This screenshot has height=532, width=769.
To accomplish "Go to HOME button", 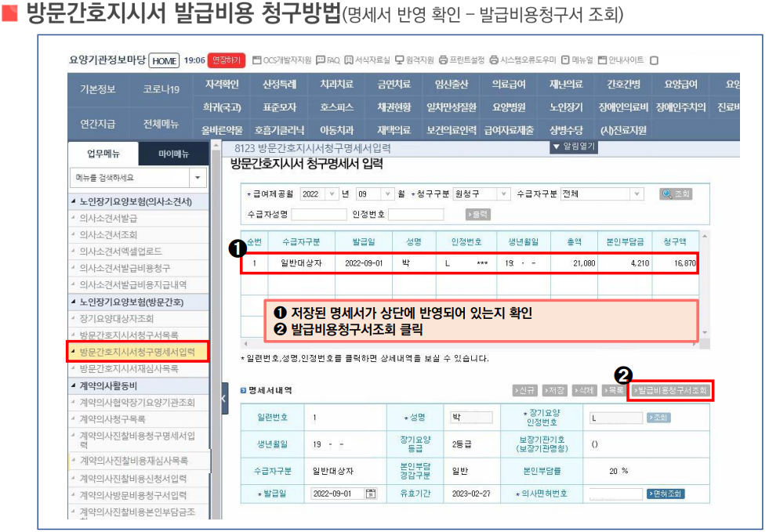I will (x=164, y=61).
